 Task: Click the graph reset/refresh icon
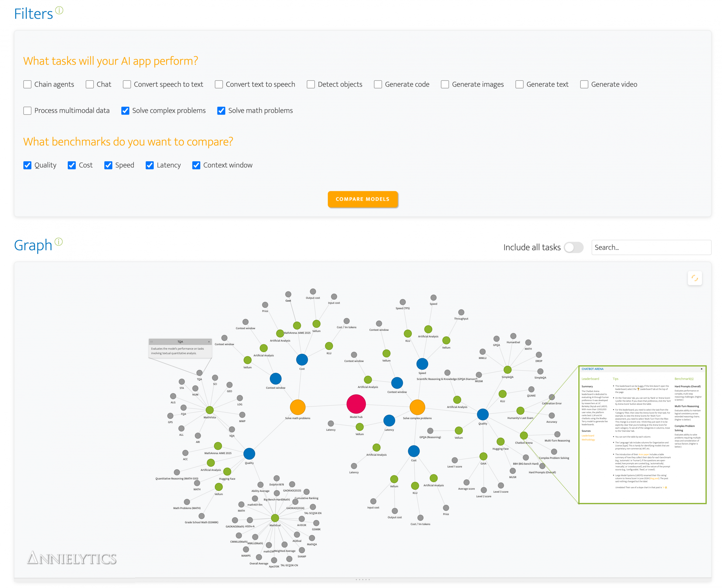(x=694, y=278)
